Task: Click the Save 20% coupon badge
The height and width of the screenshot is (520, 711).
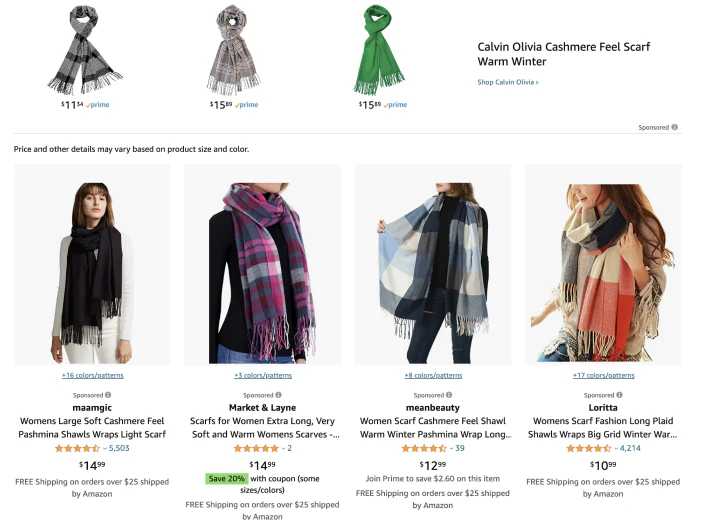Action: (226, 479)
